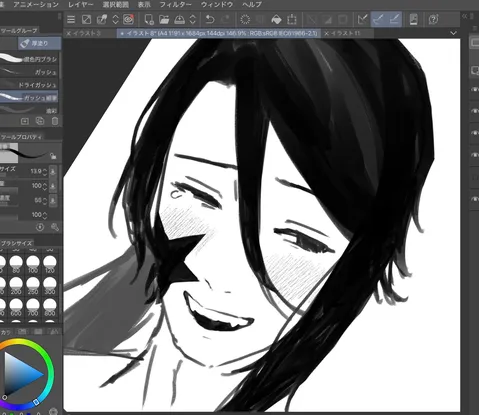Click the new document icon in command bar
This screenshot has width=479, height=415.
(149, 19)
